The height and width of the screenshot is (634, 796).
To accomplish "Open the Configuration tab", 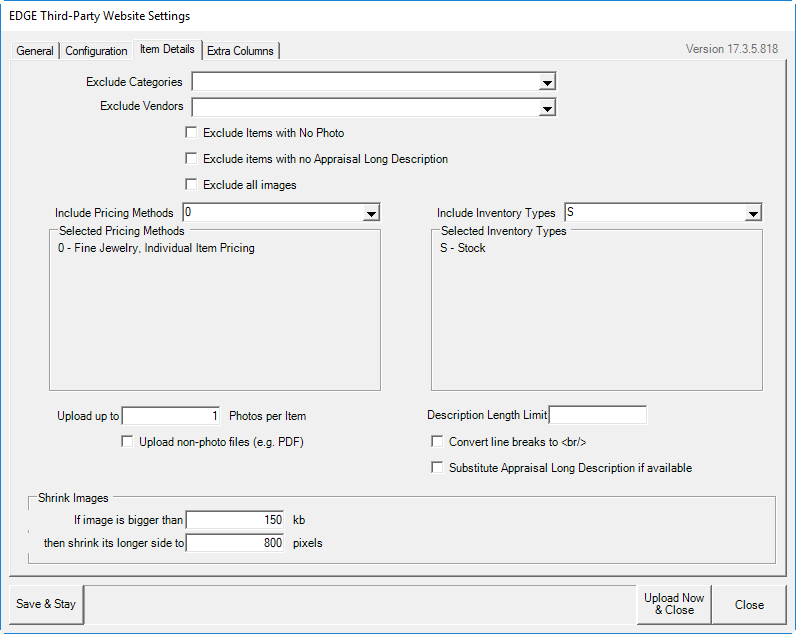I will 96,51.
